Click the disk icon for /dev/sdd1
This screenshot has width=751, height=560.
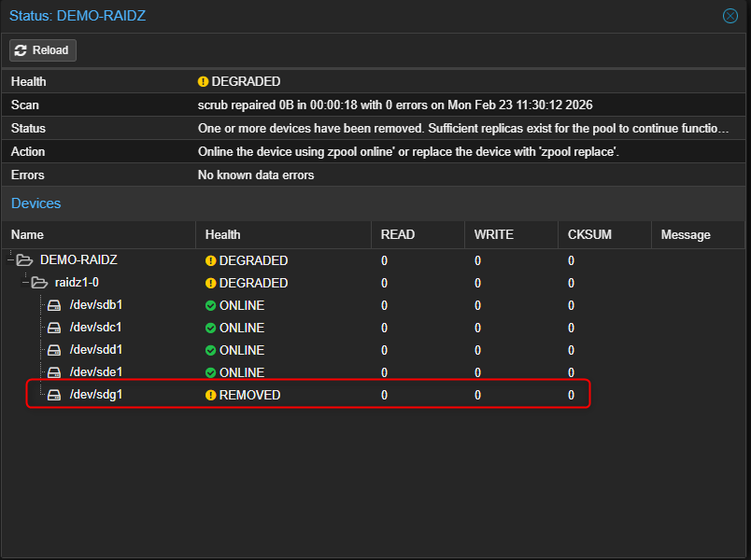53,349
